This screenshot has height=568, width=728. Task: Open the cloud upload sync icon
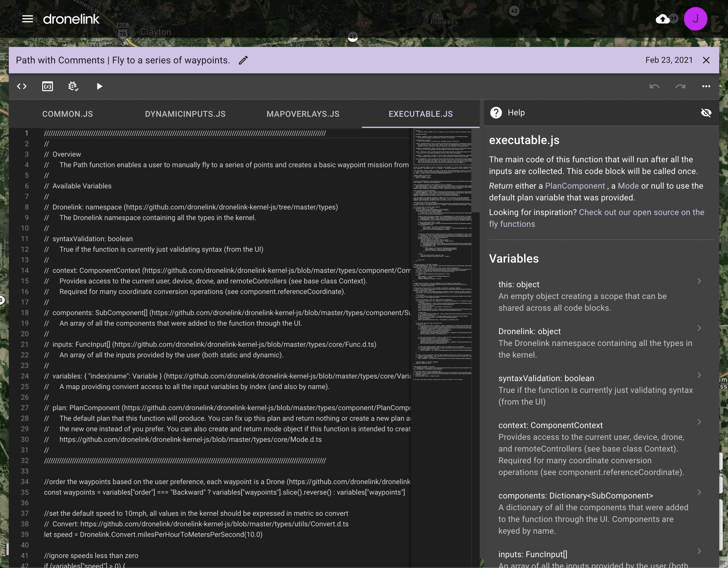(663, 19)
